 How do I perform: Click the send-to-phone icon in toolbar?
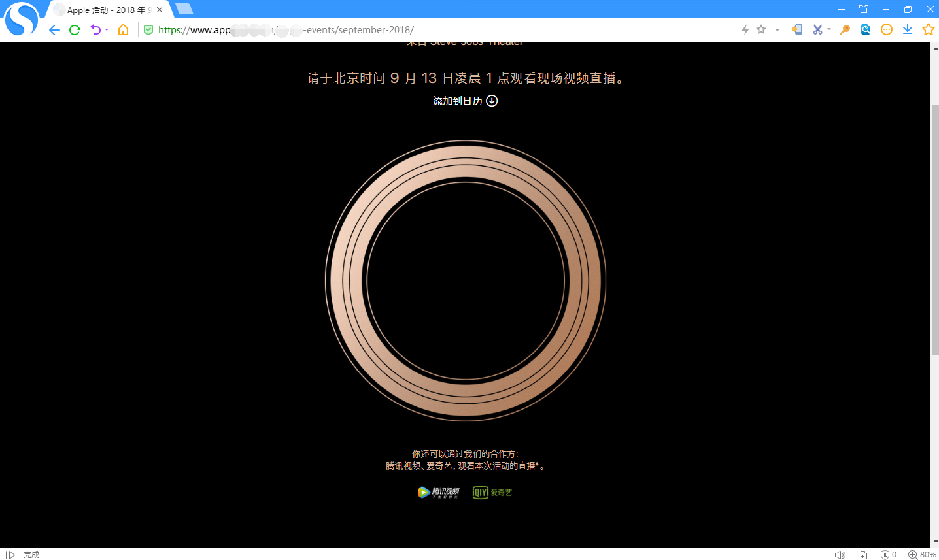coord(797,29)
